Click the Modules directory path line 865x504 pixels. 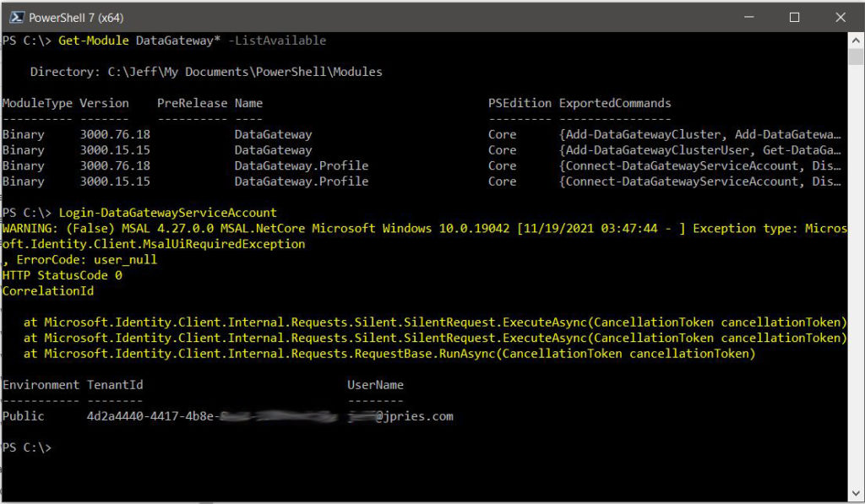tap(205, 72)
